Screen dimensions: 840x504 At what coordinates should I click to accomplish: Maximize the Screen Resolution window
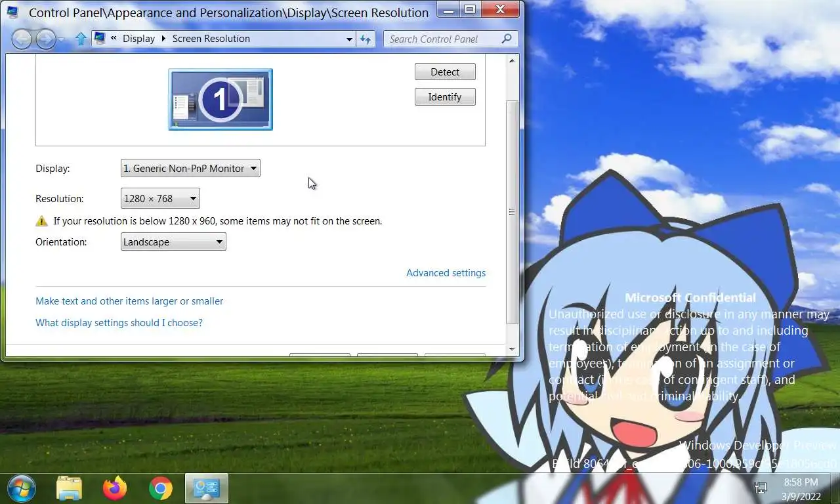[x=469, y=9]
